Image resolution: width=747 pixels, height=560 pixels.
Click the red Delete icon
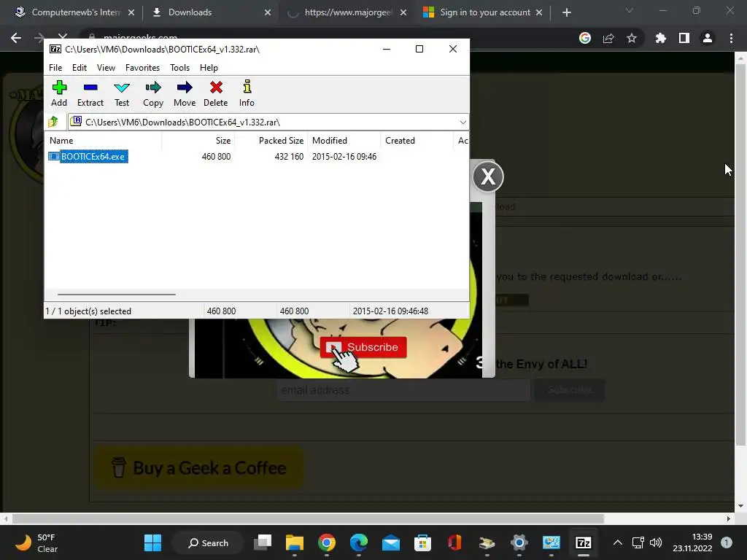215,93
